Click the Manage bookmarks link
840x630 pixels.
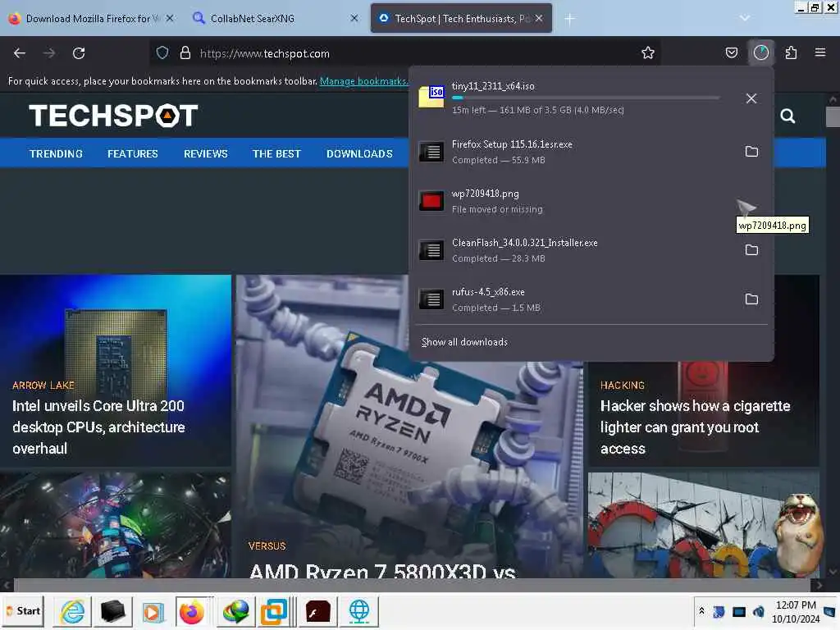[x=363, y=81]
